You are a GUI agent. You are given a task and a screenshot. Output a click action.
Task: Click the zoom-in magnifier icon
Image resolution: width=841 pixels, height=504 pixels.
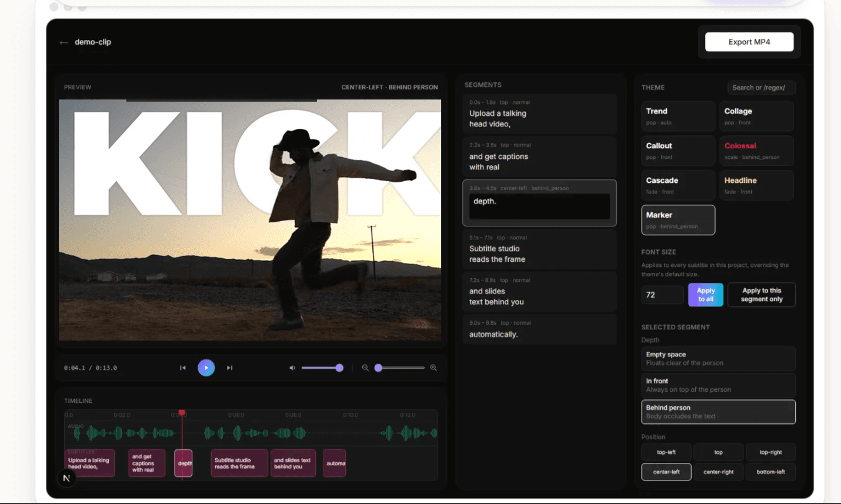coord(433,368)
